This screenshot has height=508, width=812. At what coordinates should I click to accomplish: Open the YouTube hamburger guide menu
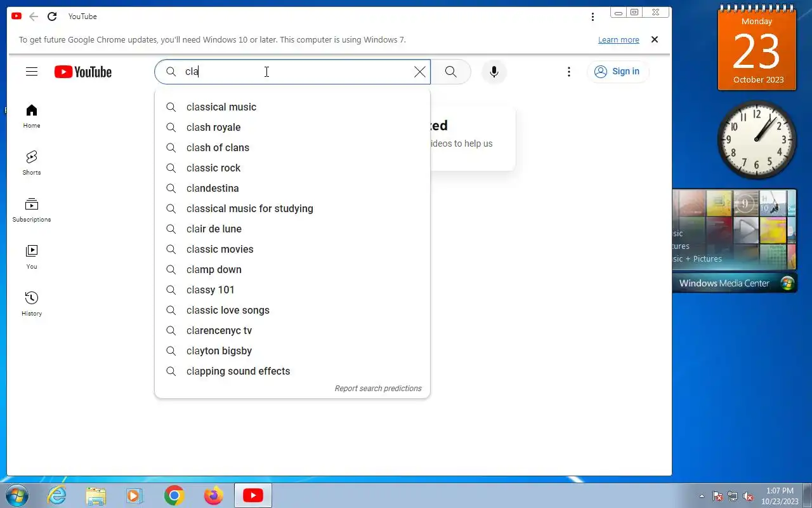[x=32, y=72]
